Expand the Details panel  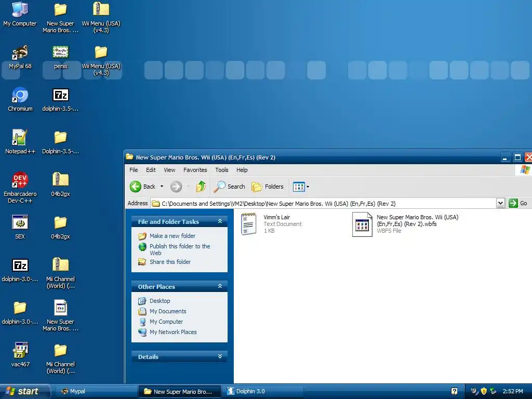[220, 356]
